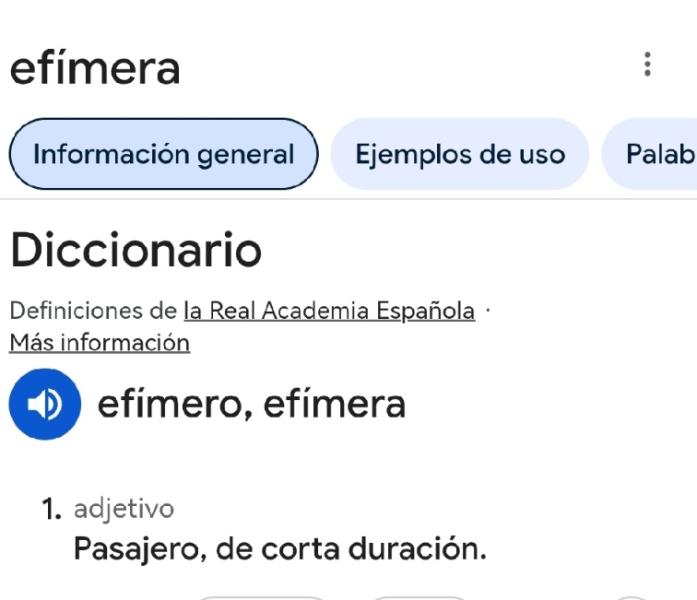The height and width of the screenshot is (600, 697).
Task: Open la Real Academia Española link
Action: click(329, 310)
